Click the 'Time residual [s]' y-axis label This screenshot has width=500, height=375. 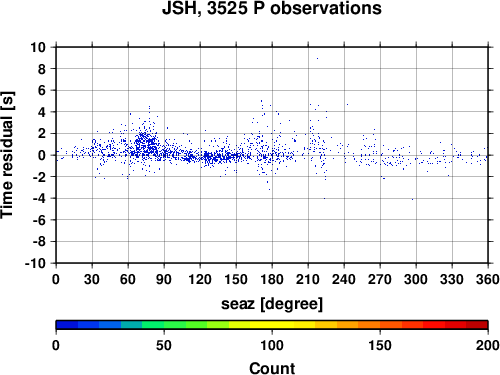point(7,155)
